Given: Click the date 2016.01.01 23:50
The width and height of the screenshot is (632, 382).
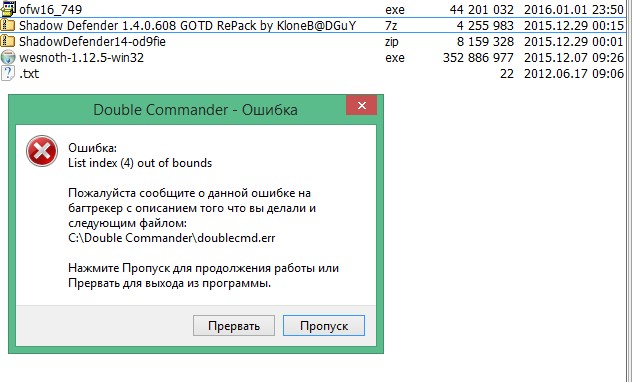Looking at the screenshot, I should pos(574,9).
